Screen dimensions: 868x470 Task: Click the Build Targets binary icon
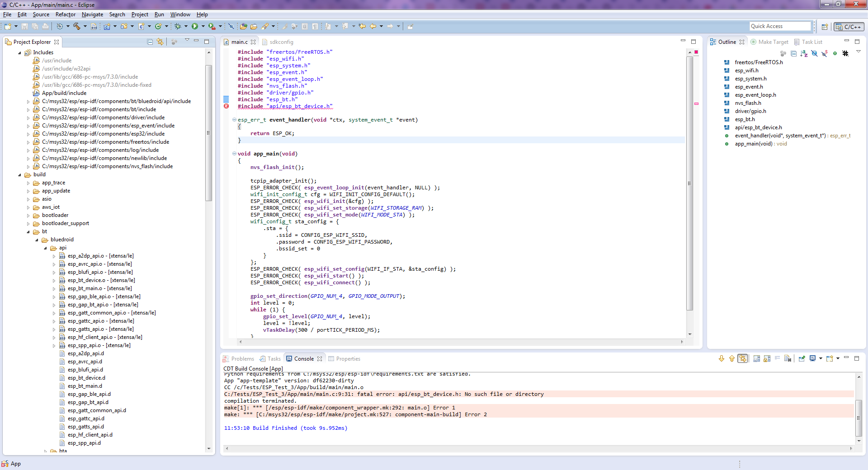click(x=94, y=26)
